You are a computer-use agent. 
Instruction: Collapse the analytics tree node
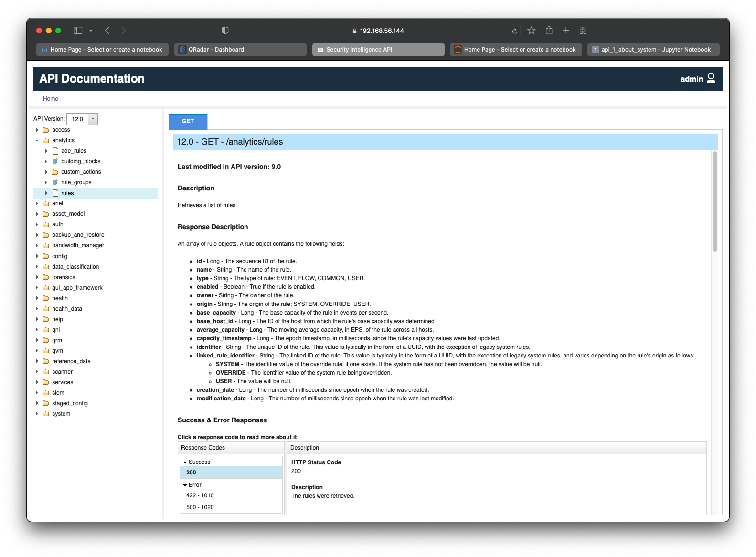37,140
